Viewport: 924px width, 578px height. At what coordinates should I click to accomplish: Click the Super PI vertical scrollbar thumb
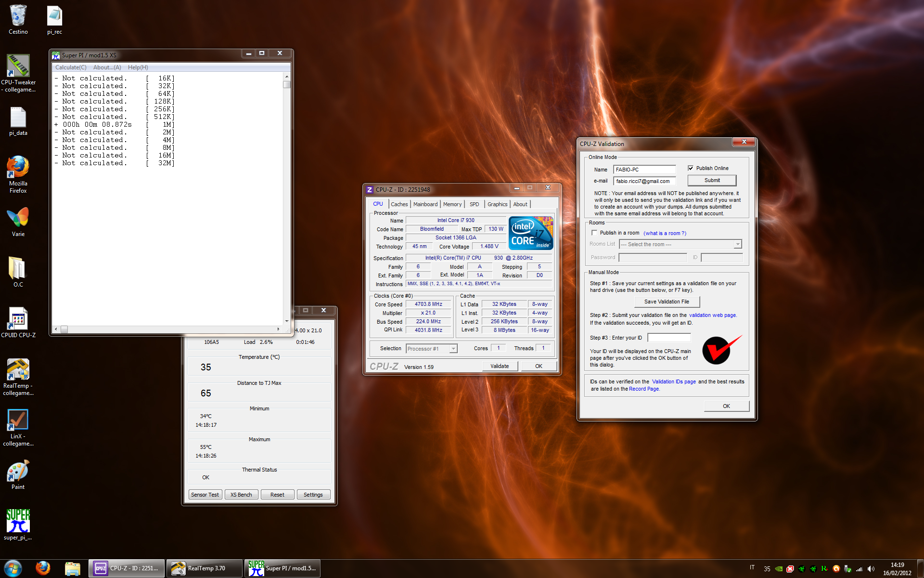(x=287, y=85)
